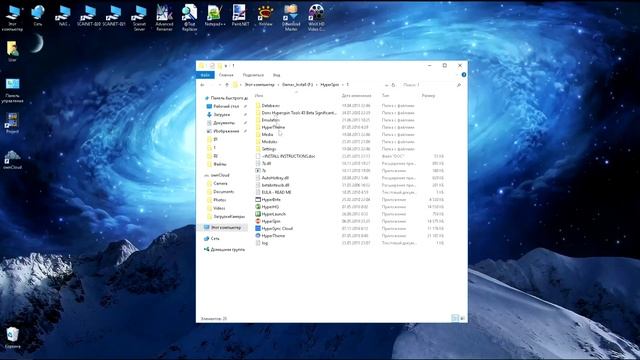Open the Paint.NET desktop shortcut
This screenshot has height=360, width=640.
240,16
